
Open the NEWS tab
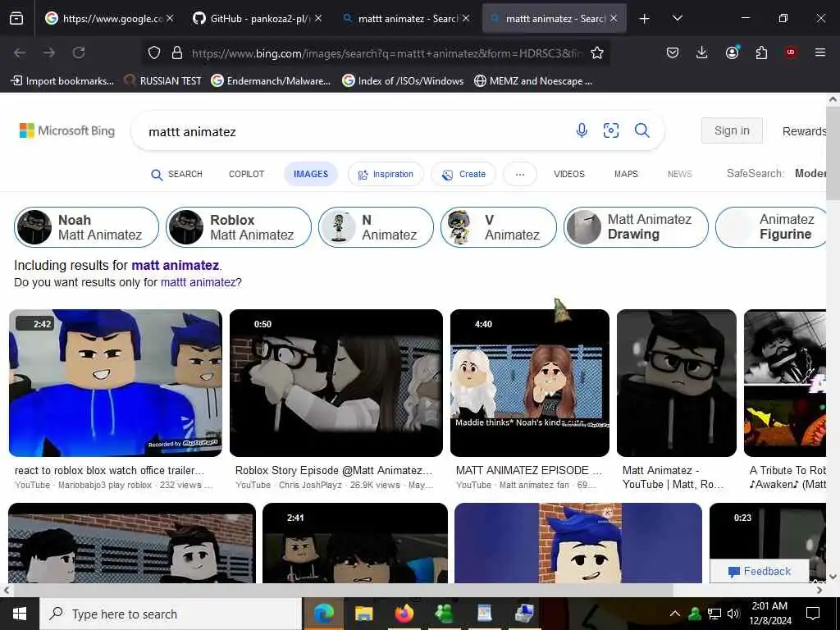(679, 174)
